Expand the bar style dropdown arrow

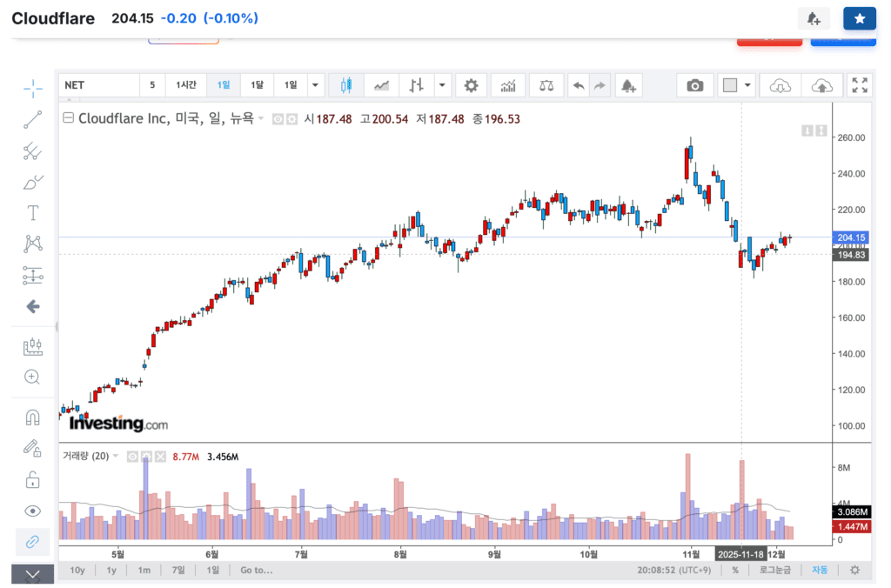click(x=442, y=85)
